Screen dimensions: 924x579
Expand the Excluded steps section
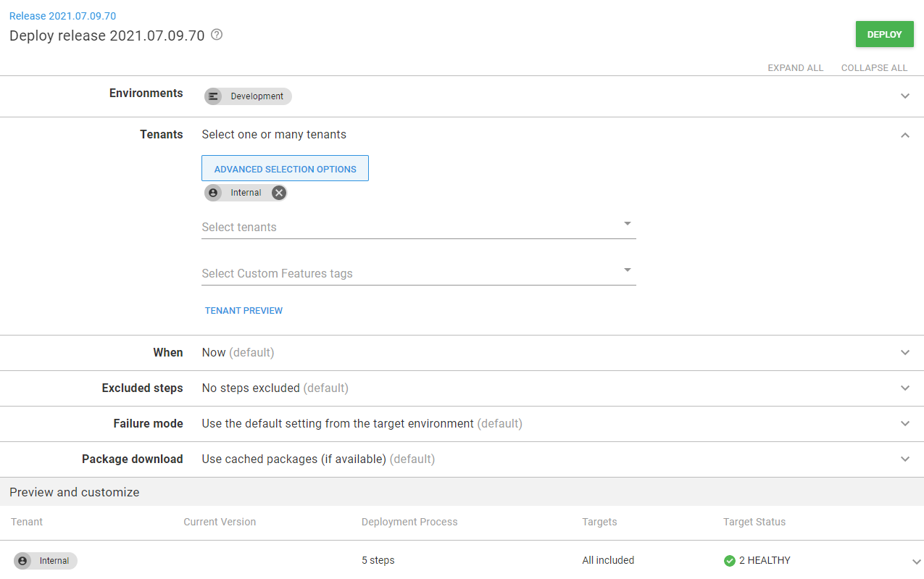905,388
